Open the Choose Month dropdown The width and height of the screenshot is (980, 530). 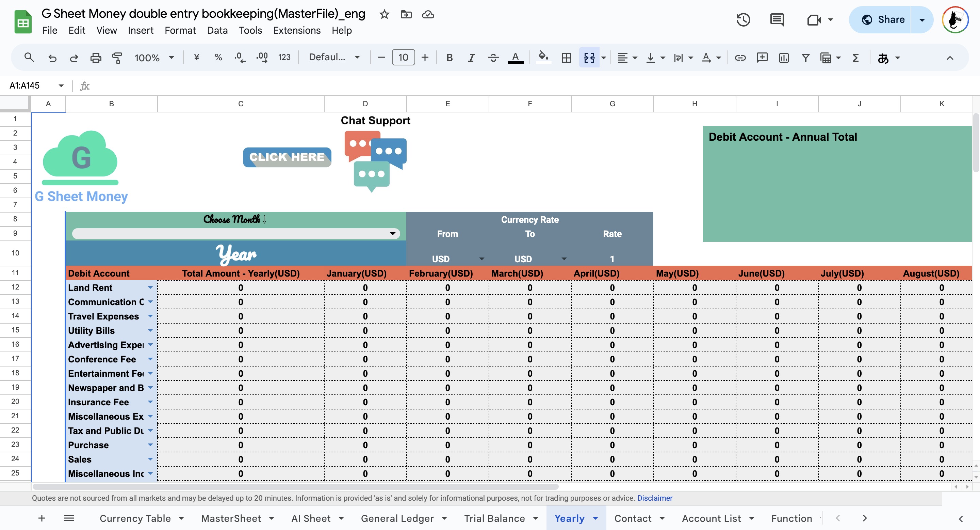(393, 233)
